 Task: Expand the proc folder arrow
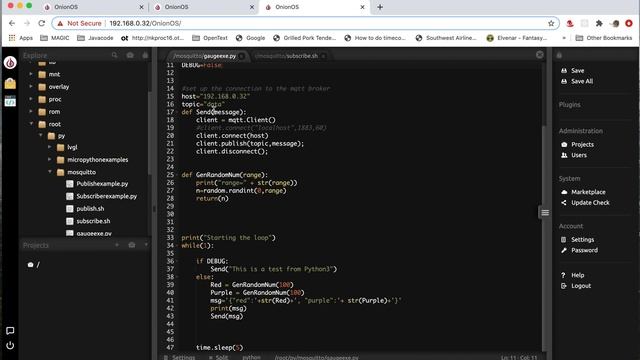click(31, 99)
